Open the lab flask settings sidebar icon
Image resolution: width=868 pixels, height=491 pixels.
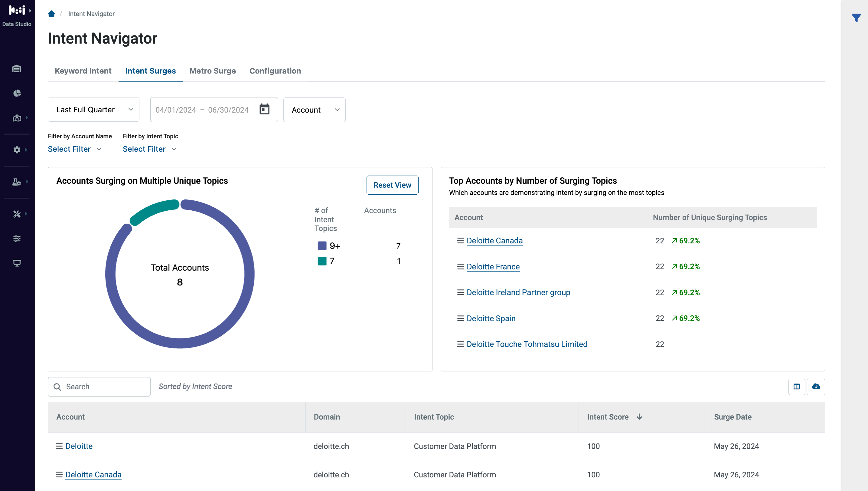pyautogui.click(x=17, y=182)
